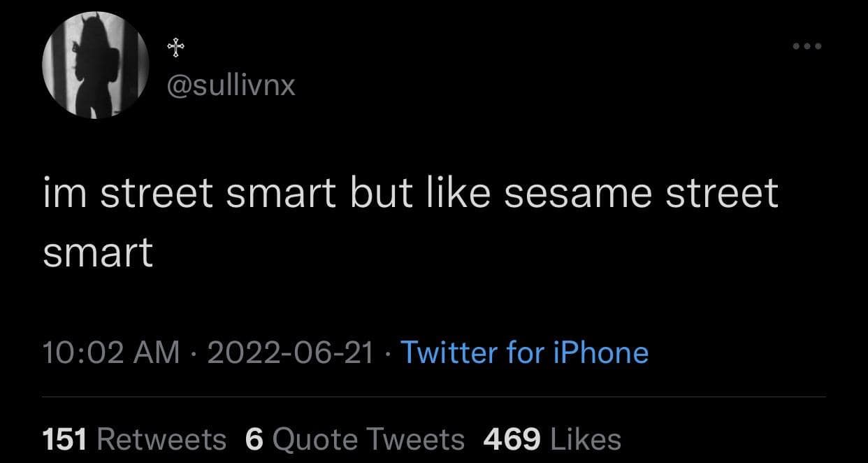Open the Twitter for iPhone source link
868x463 pixels.
[524, 352]
